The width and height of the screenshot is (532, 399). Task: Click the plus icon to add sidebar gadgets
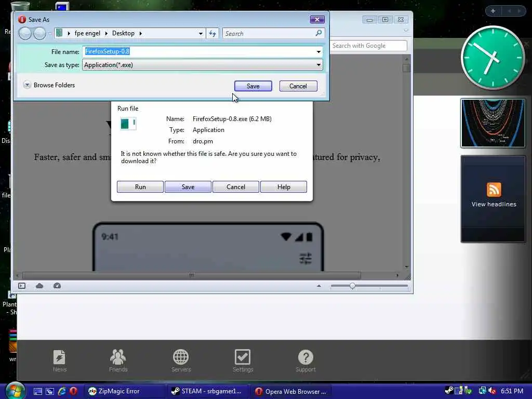click(493, 11)
